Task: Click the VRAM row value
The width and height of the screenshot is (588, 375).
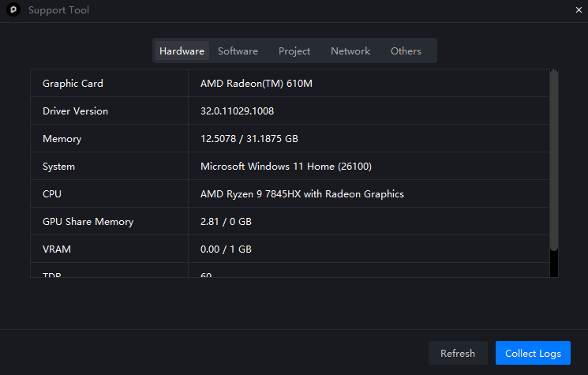Action: pos(226,249)
